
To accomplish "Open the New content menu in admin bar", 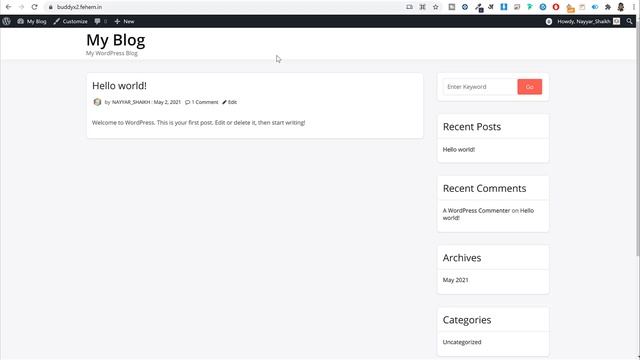I will [124, 21].
